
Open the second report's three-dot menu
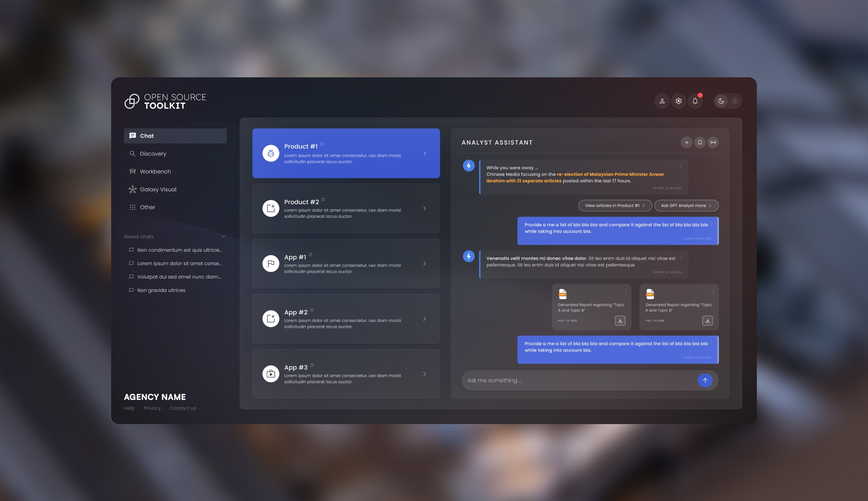click(x=713, y=291)
